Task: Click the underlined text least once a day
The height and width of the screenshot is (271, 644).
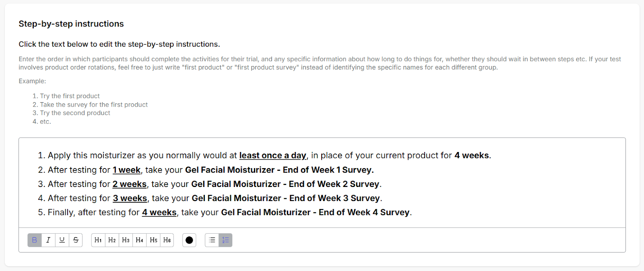Action: [x=272, y=155]
